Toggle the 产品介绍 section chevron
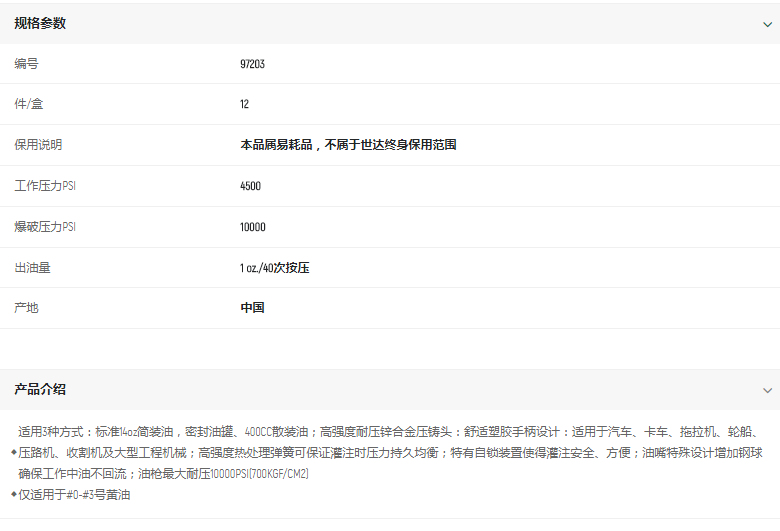780x531 pixels. pos(767,390)
